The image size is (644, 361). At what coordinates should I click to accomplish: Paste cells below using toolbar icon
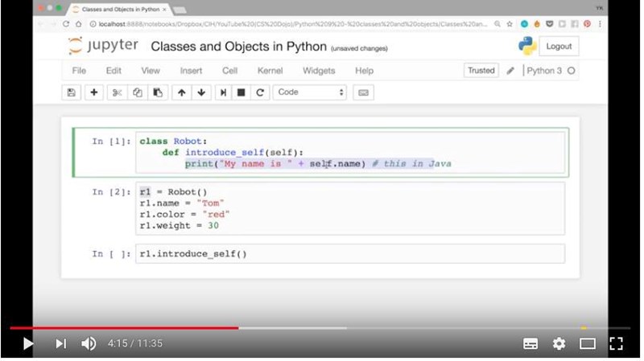pos(158,92)
